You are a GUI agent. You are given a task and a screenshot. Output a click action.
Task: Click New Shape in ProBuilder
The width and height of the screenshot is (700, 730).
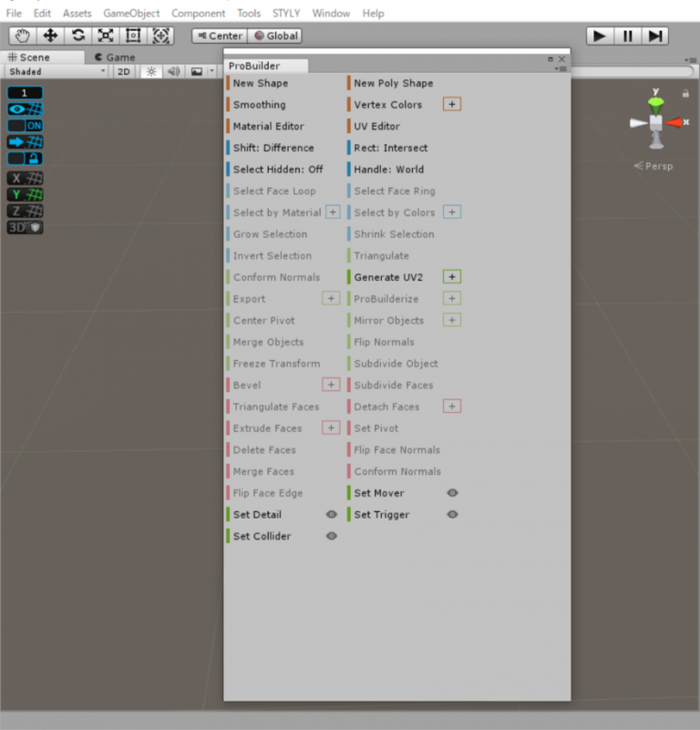[x=261, y=83]
